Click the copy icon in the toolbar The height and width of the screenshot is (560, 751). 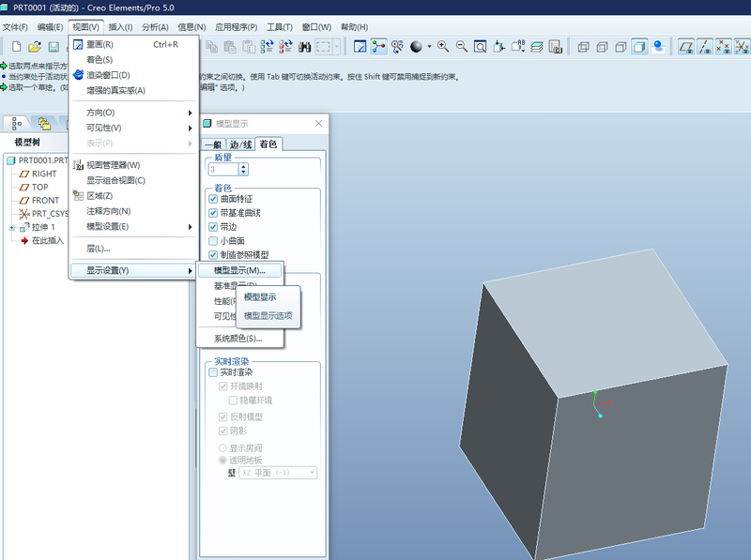(211, 46)
